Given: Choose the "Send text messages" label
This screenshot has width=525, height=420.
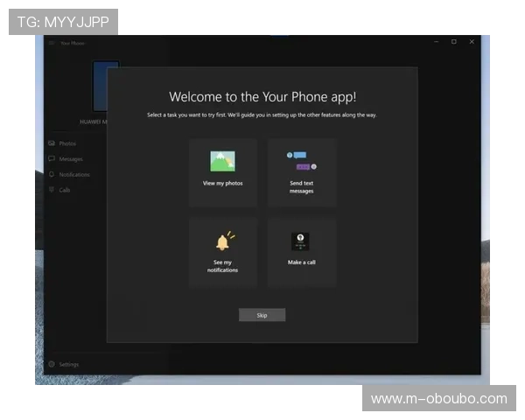Looking at the screenshot, I should pyautogui.click(x=301, y=186).
